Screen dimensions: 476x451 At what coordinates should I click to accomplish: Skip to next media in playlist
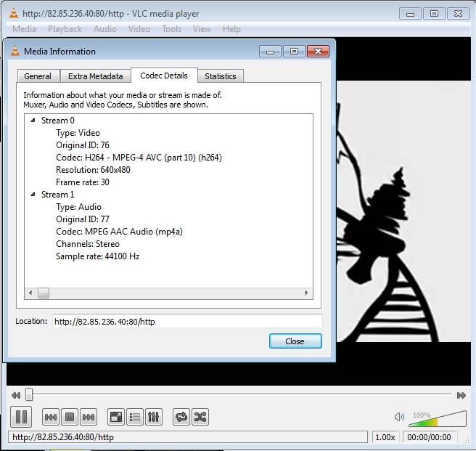[x=89, y=417]
